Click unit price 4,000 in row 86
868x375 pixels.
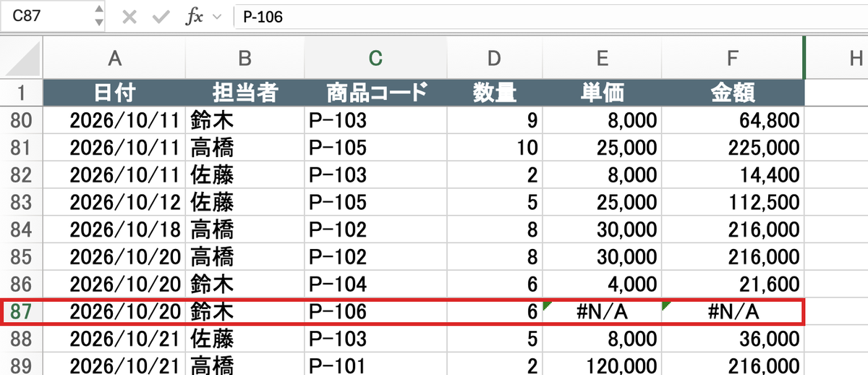[602, 284]
